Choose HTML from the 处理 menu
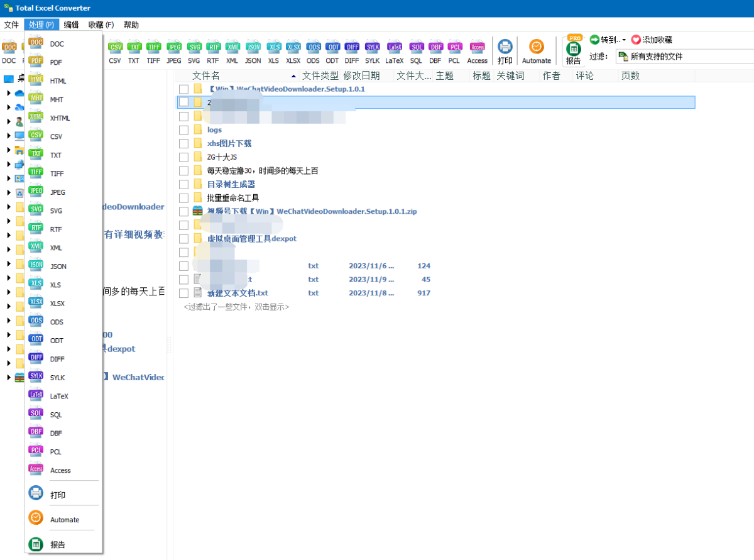Screen dimensions: 754x560 click(x=63, y=81)
